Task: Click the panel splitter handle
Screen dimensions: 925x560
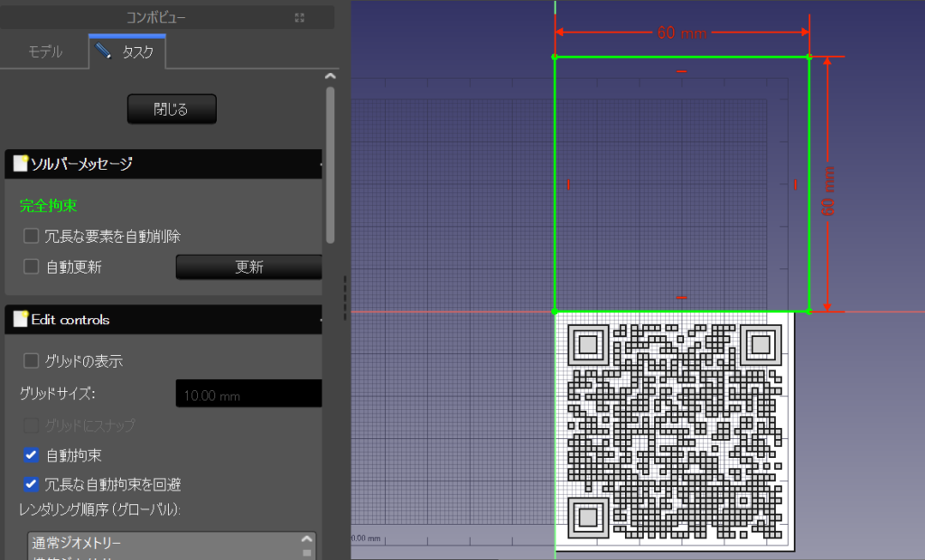Action: tap(345, 298)
